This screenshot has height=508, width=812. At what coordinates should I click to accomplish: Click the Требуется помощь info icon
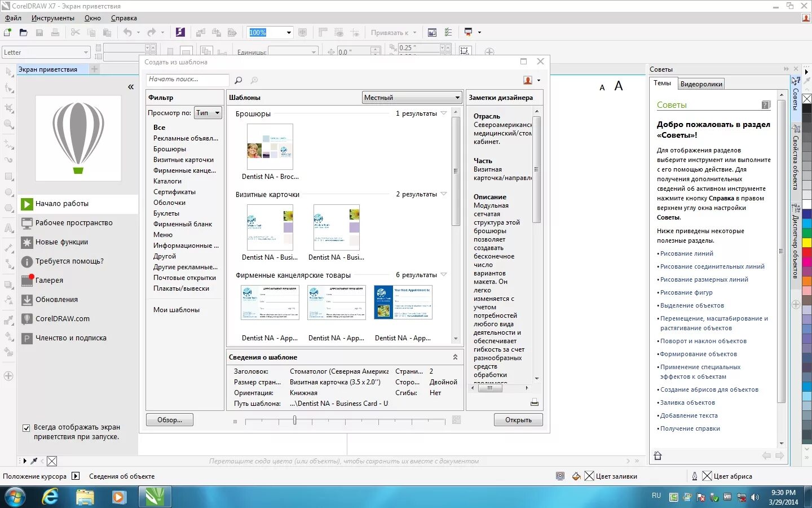pyautogui.click(x=27, y=261)
